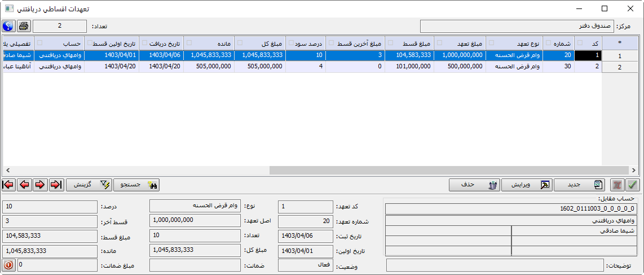Open help via the blue question-mark icon
Screen dimensions: 644x275
pyautogui.click(x=8, y=26)
